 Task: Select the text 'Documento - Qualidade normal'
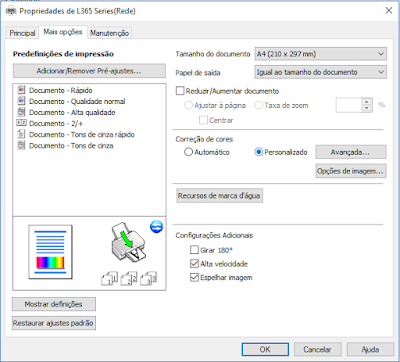(77, 101)
